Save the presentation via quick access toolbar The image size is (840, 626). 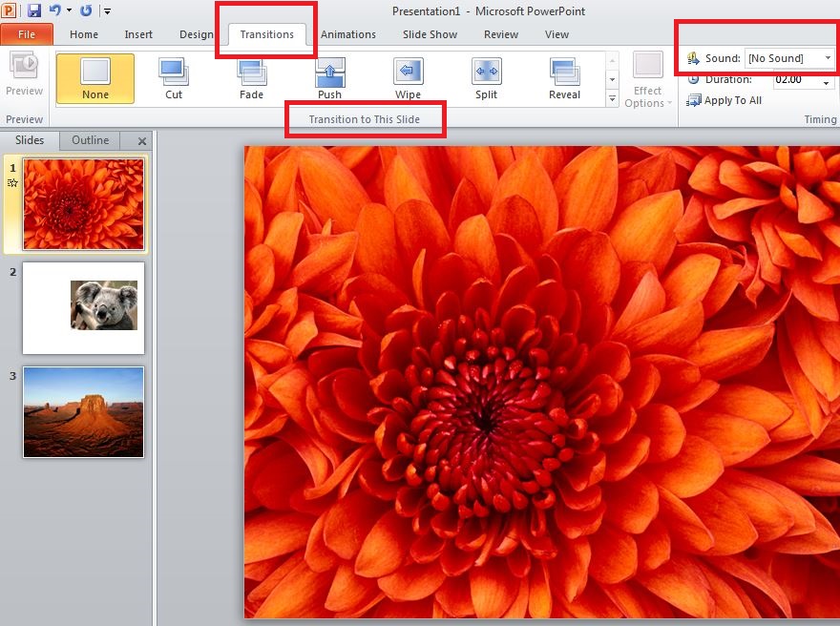(x=34, y=10)
